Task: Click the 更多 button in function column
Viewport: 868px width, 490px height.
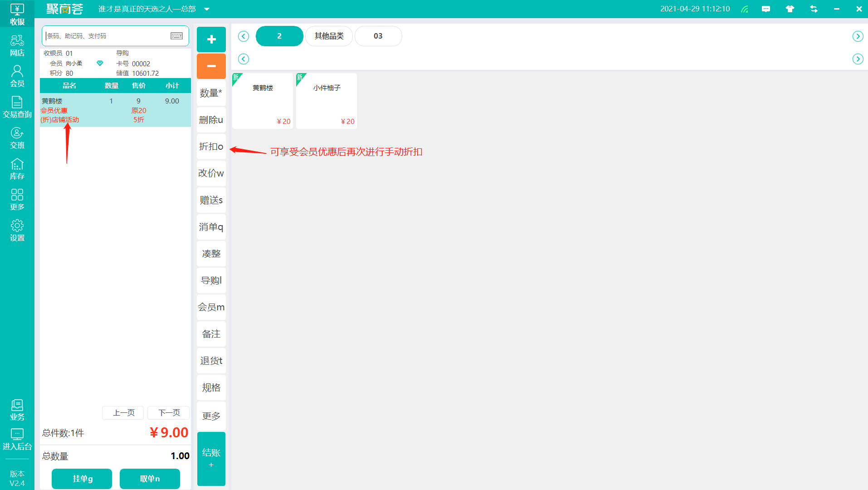Action: [x=211, y=416]
